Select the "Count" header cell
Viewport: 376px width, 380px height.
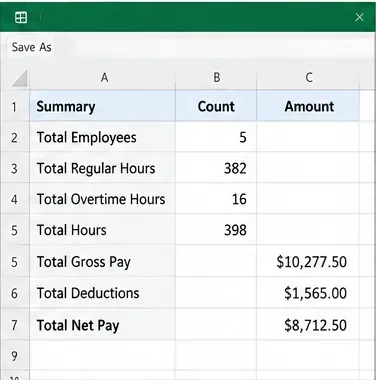pos(216,106)
